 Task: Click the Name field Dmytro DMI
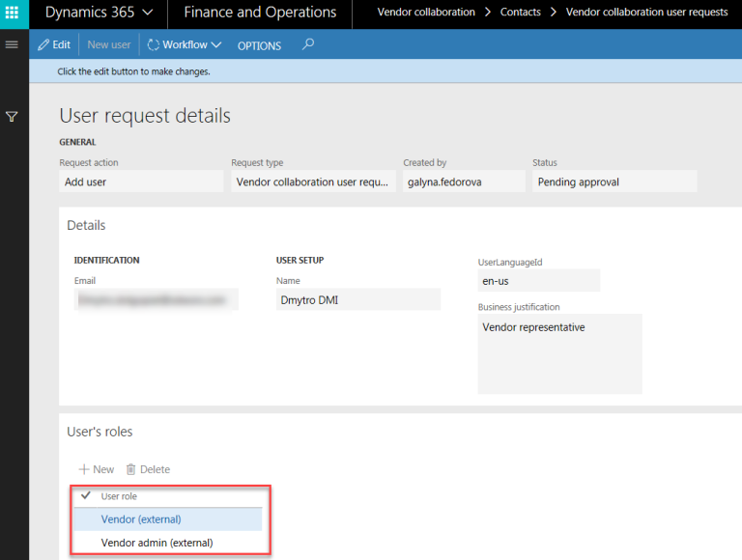pyautogui.click(x=357, y=299)
